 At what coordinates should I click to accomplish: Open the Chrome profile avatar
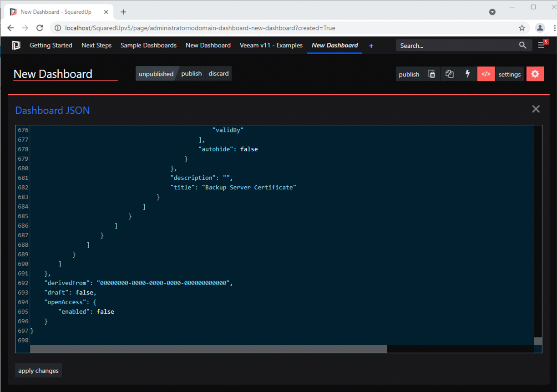pos(540,28)
